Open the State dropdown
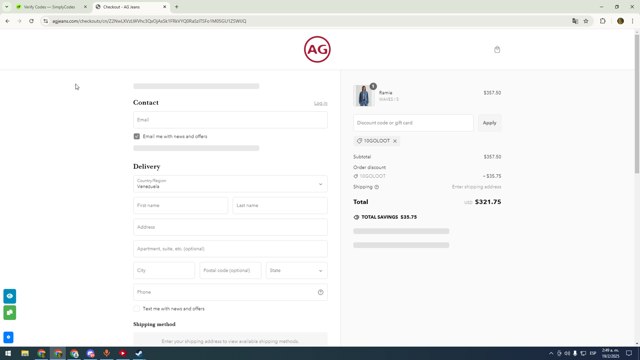Image resolution: width=640 pixels, height=360 pixels. point(297,270)
